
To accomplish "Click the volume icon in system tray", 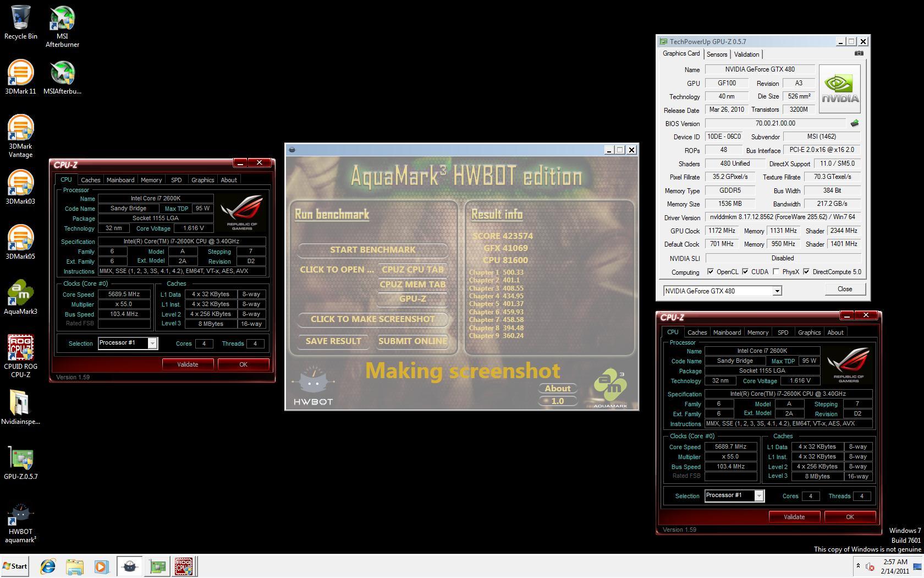I will click(870, 566).
